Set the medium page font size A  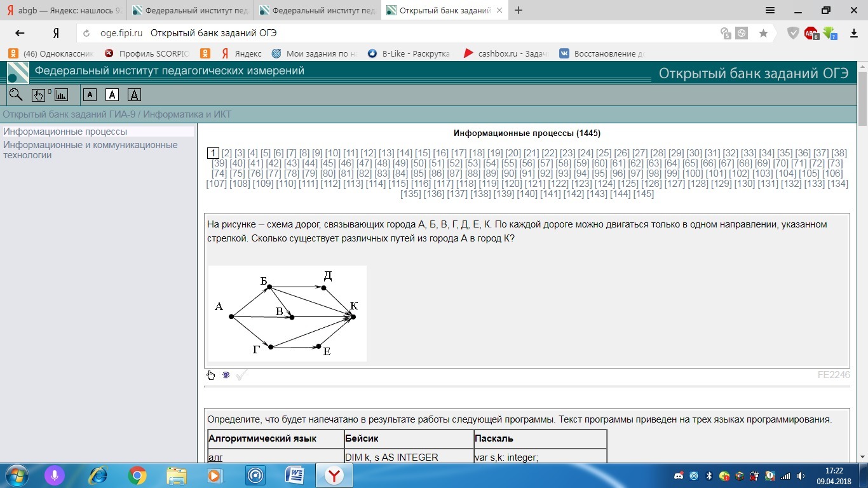click(112, 95)
